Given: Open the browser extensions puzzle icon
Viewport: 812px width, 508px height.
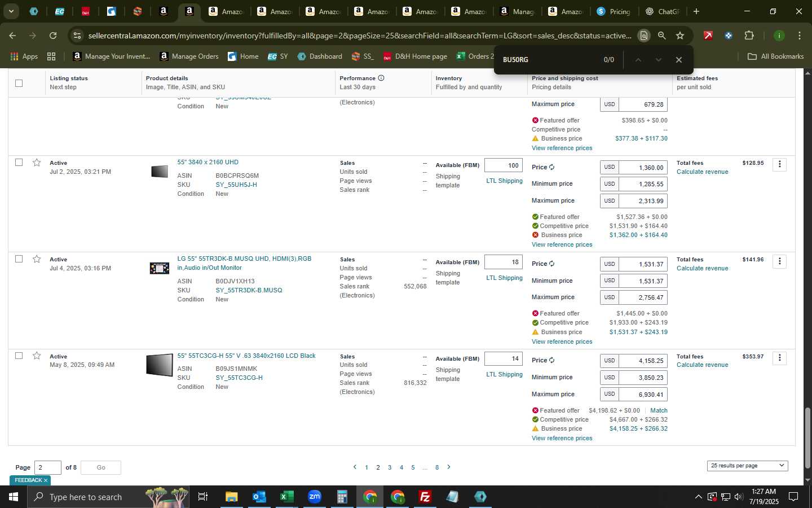Looking at the screenshot, I should (749, 36).
